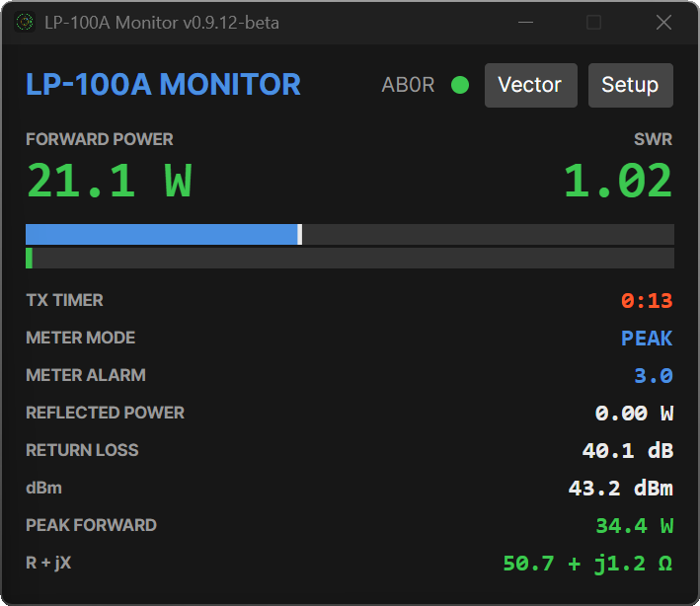Click the FORWARD POWER label
The height and width of the screenshot is (606, 700).
pos(100,139)
